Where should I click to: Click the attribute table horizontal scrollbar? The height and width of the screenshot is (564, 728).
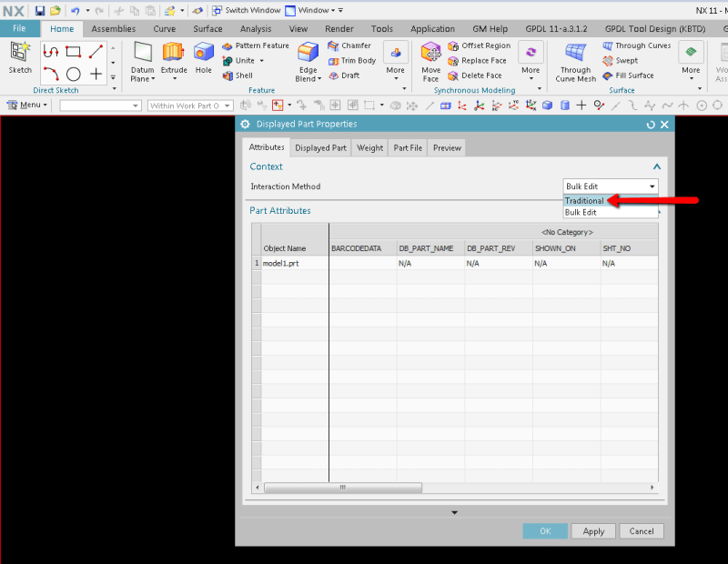(x=343, y=488)
